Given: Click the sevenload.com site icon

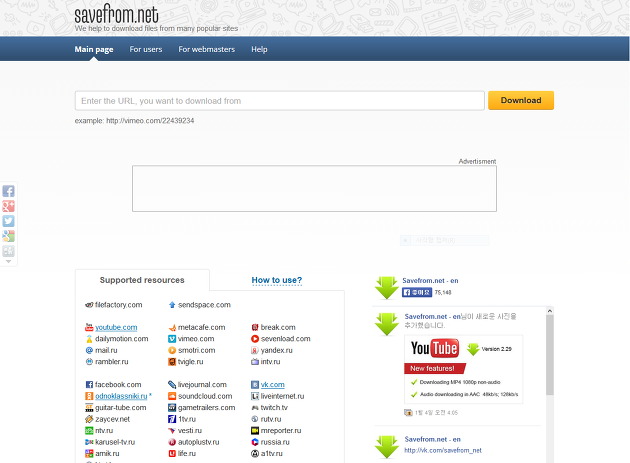Looking at the screenshot, I should pyautogui.click(x=255, y=339).
